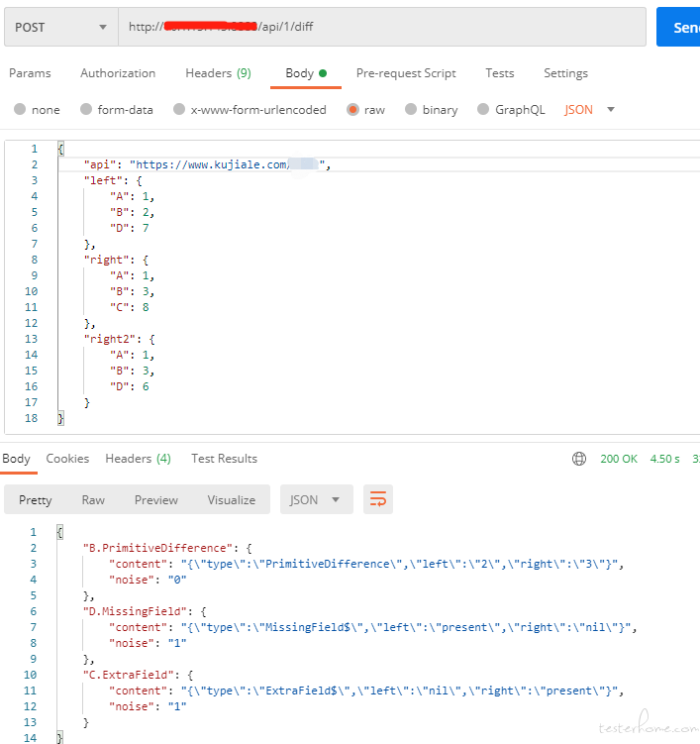The width and height of the screenshot is (700, 744).
Task: Click the ExtraField$ content line in response
Action: coord(365,691)
